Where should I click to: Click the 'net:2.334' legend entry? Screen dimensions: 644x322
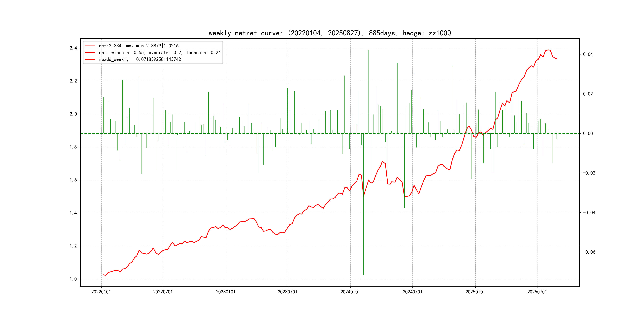pyautogui.click(x=139, y=46)
